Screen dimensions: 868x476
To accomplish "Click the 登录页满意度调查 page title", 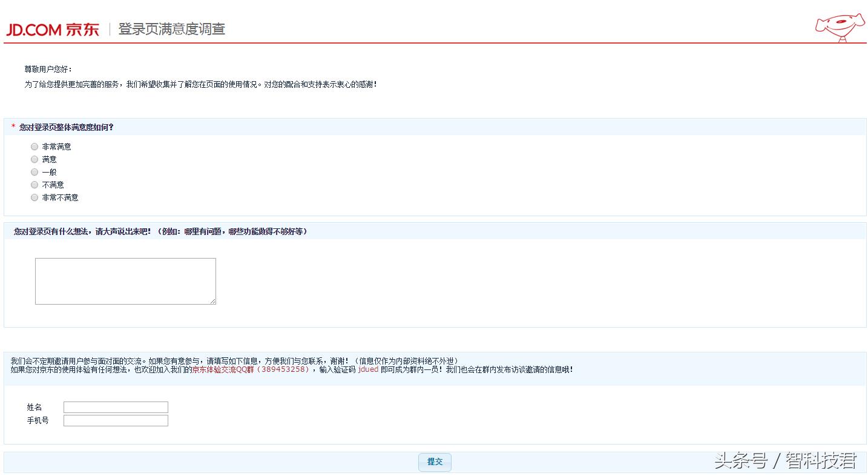I will coord(172,29).
